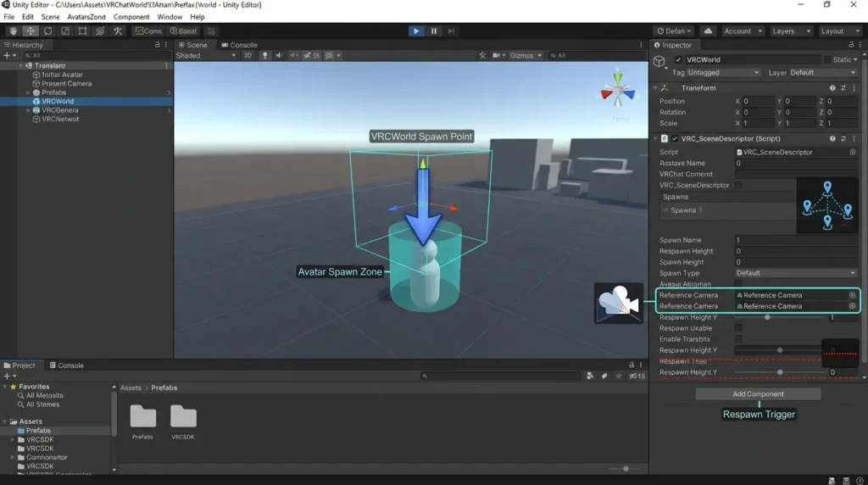Go to Assets in the breadcrumb
This screenshot has width=868, height=485.
point(131,387)
